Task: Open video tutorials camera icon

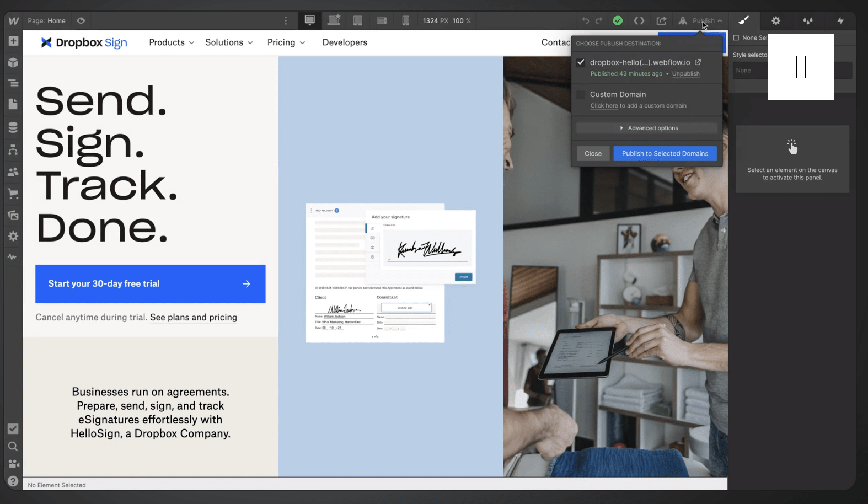Action: click(x=13, y=464)
